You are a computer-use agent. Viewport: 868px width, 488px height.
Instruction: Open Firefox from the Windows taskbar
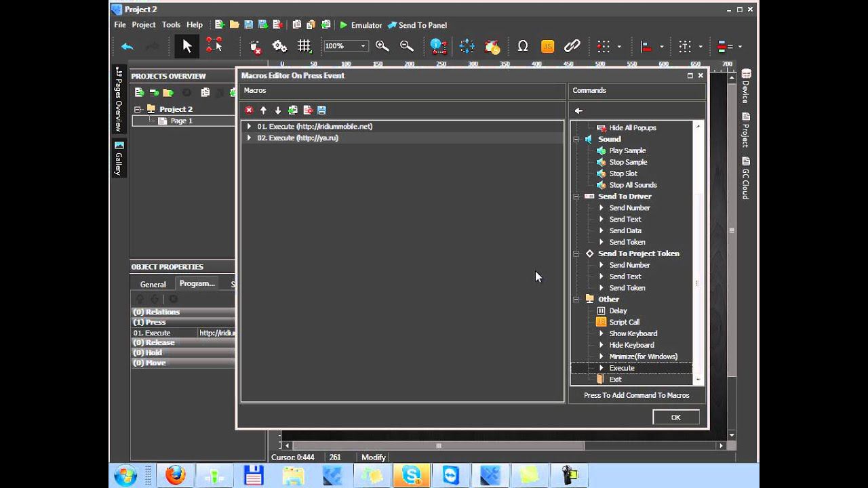[175, 475]
